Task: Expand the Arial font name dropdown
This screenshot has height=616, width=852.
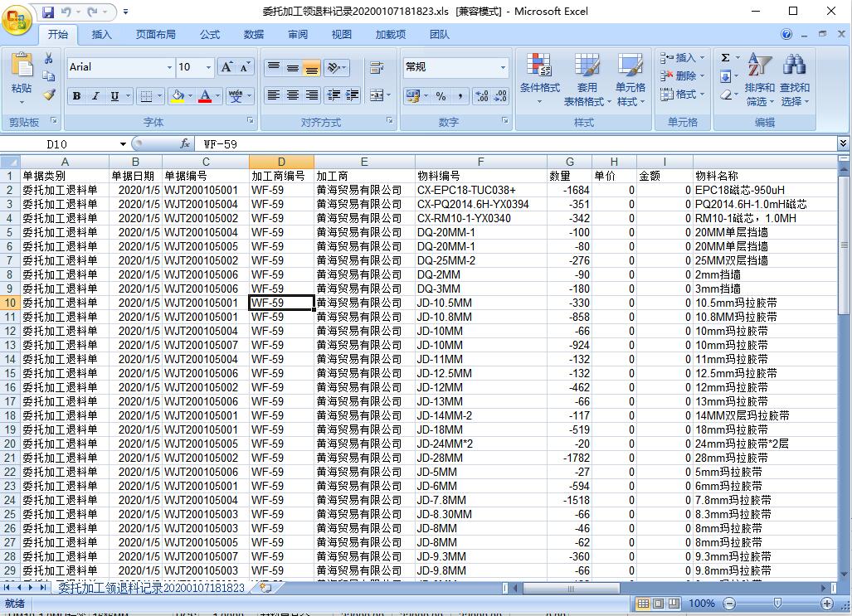Action: [x=169, y=67]
